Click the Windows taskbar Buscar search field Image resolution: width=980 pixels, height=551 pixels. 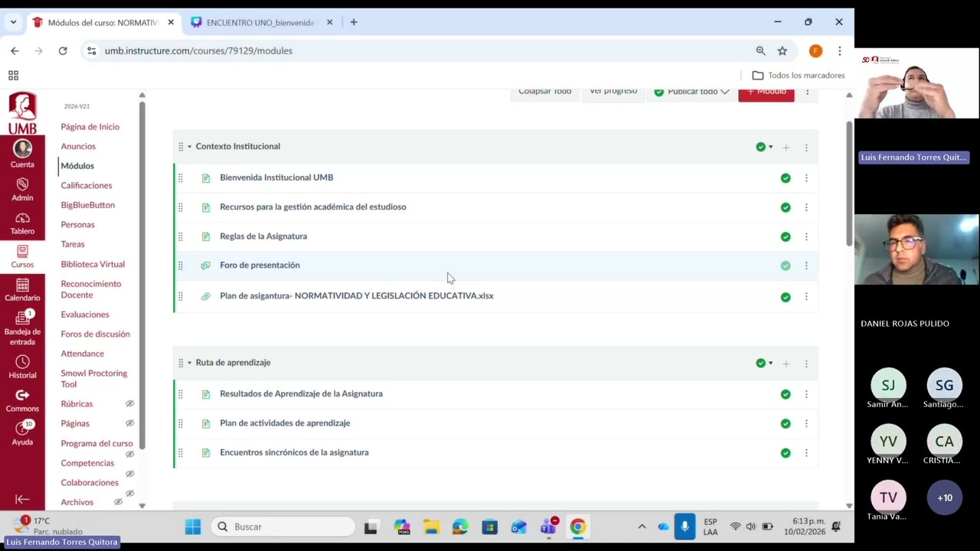point(283,527)
